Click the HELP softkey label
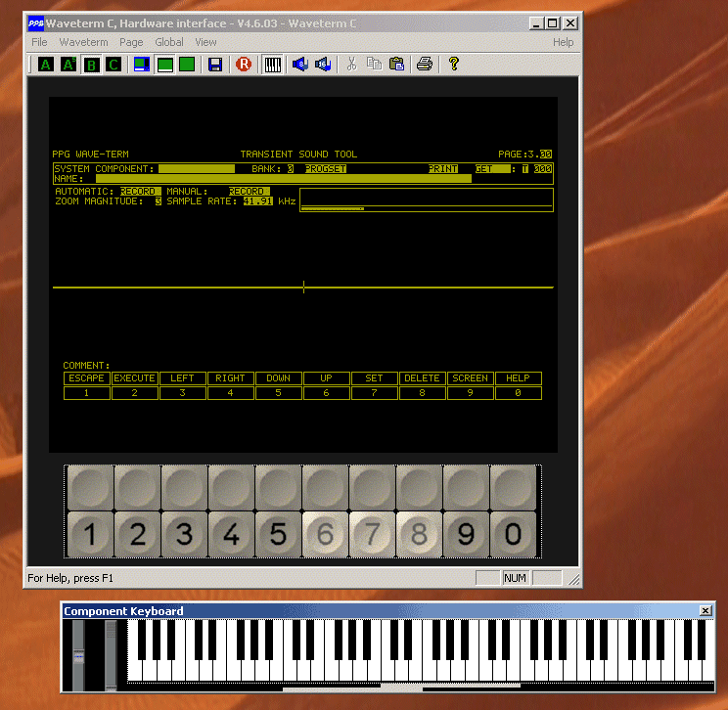728x710 pixels. click(x=519, y=378)
